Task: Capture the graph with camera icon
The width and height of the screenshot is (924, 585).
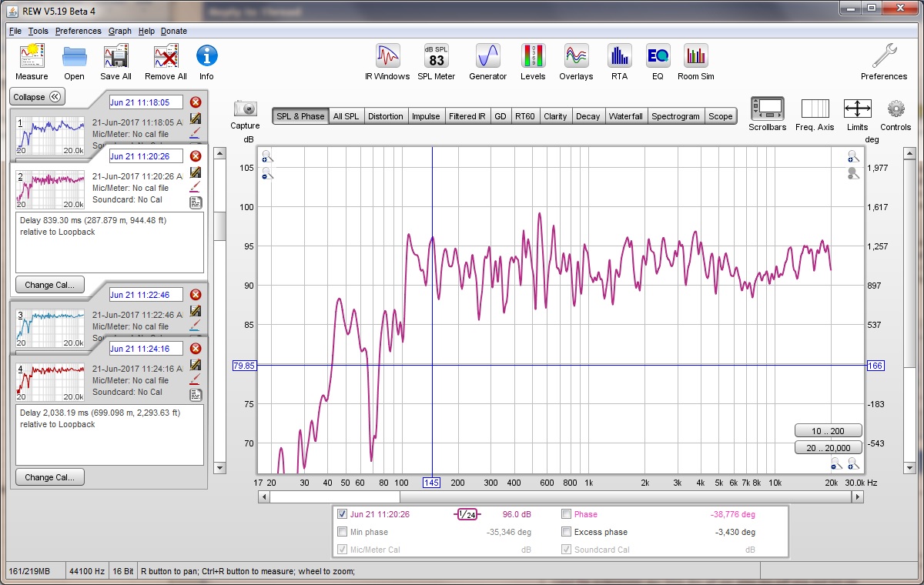Action: click(x=245, y=108)
